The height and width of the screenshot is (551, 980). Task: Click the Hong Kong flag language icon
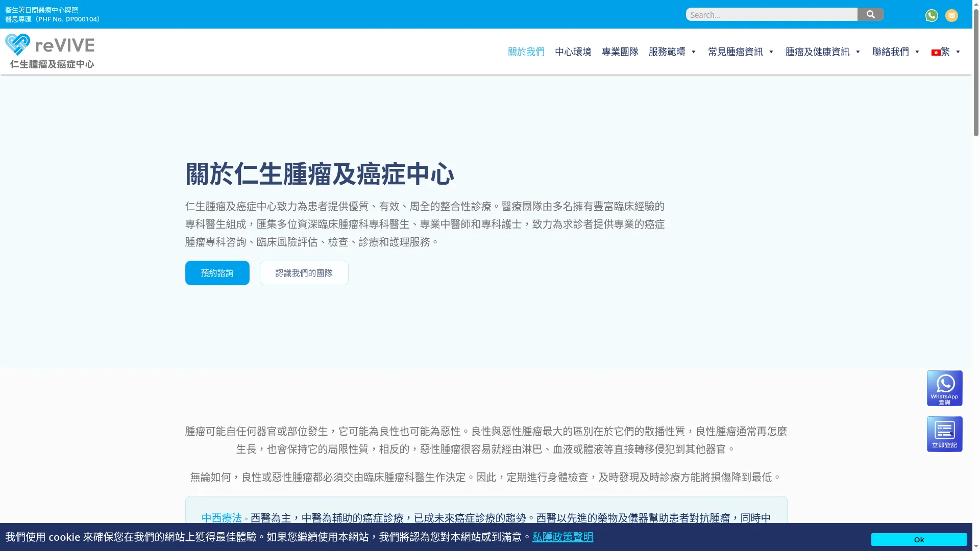(936, 52)
